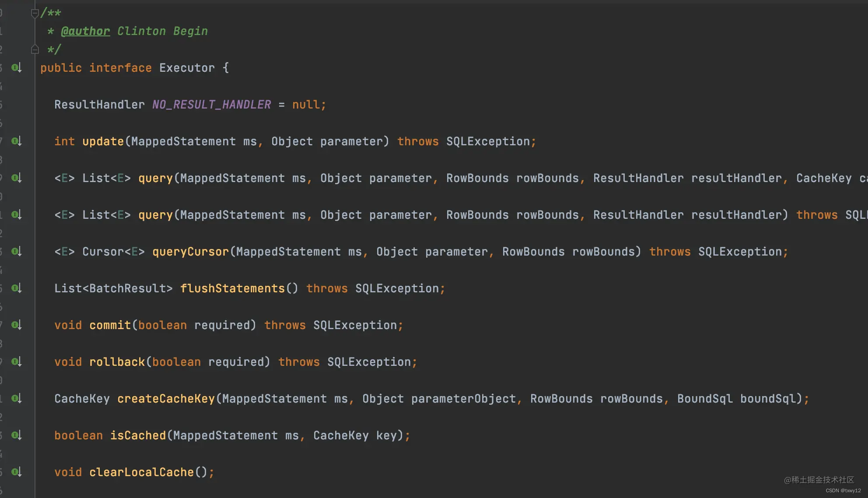Click implementations gutter icon beside Executor interface
Viewport: 868px width, 498px height.
17,68
